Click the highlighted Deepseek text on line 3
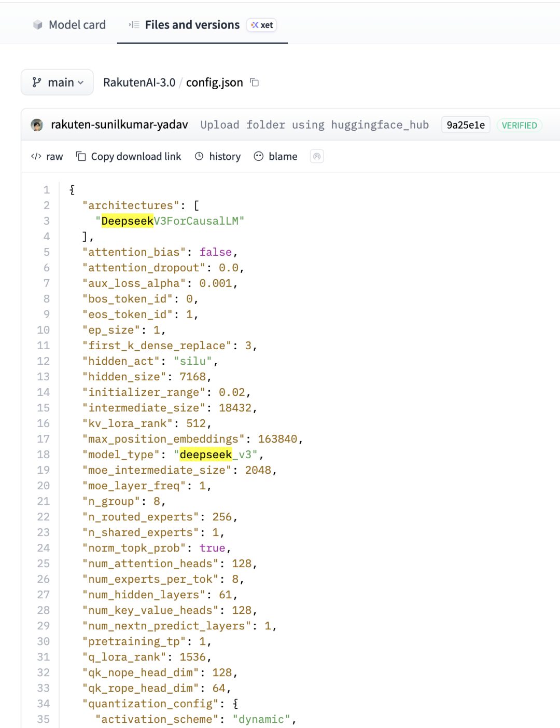This screenshot has height=728, width=560. point(128,221)
